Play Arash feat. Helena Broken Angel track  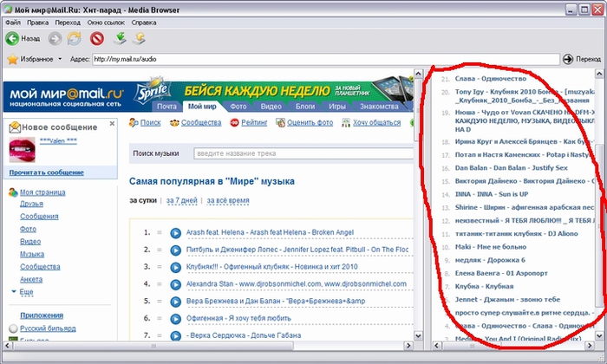pyautogui.click(x=175, y=233)
